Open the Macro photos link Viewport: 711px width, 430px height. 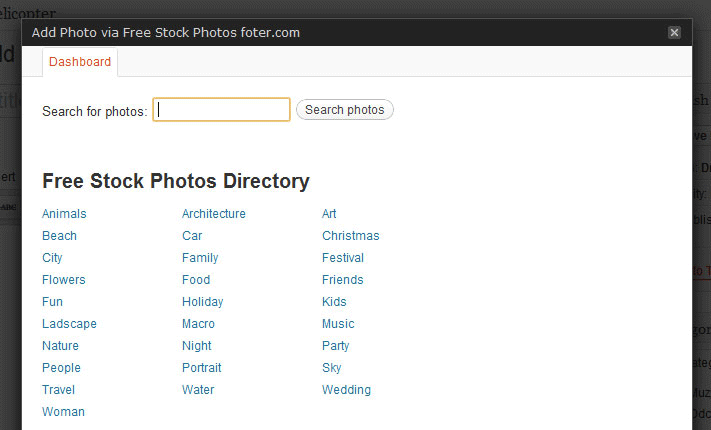(198, 324)
